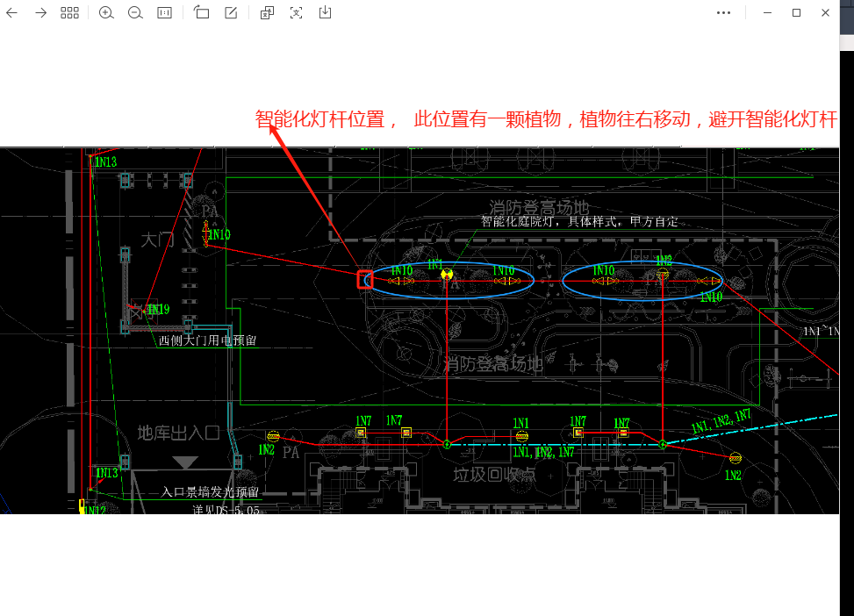Click the 地库出入口 label on drawing
The image size is (854, 616).
tap(178, 433)
